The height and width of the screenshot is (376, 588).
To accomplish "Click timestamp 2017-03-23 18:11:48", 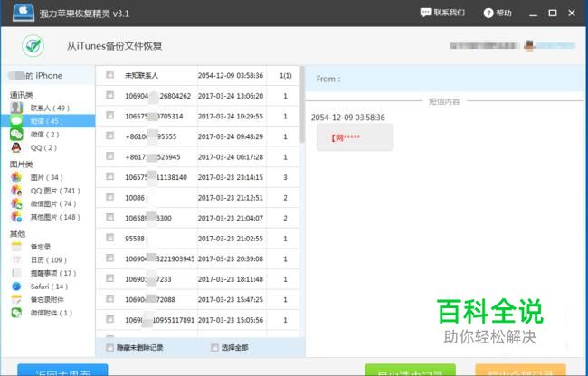I will [x=231, y=279].
